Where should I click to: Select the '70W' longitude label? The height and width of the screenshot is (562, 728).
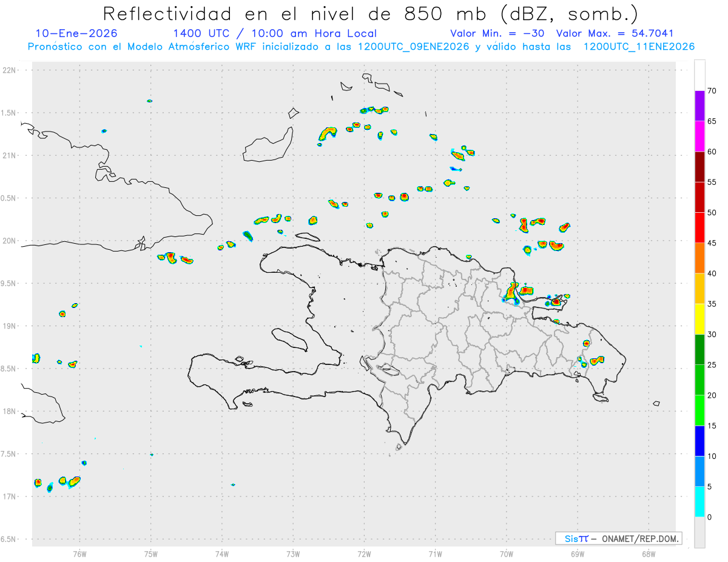click(507, 554)
